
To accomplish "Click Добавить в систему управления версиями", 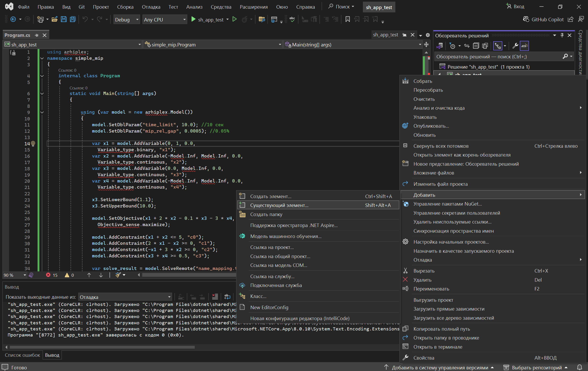I will click(x=439, y=367).
